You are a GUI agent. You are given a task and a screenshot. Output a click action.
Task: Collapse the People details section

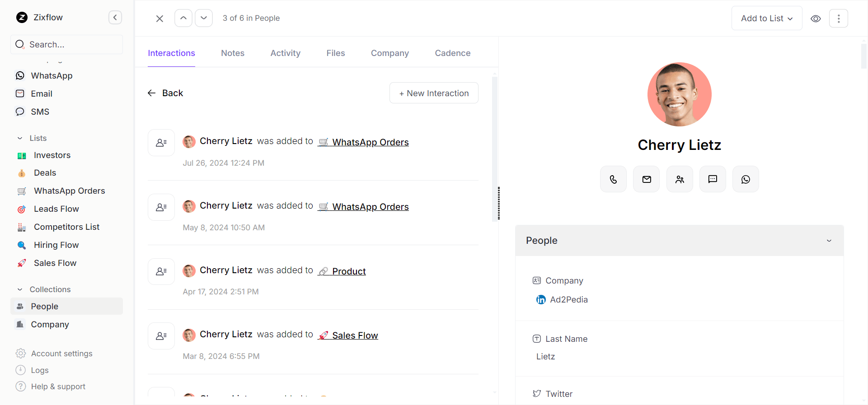click(x=829, y=241)
